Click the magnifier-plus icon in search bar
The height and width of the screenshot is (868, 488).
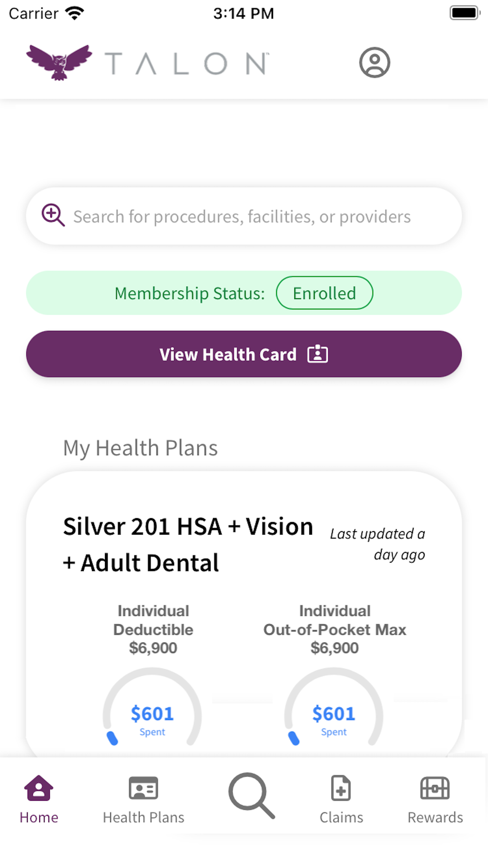point(53,215)
